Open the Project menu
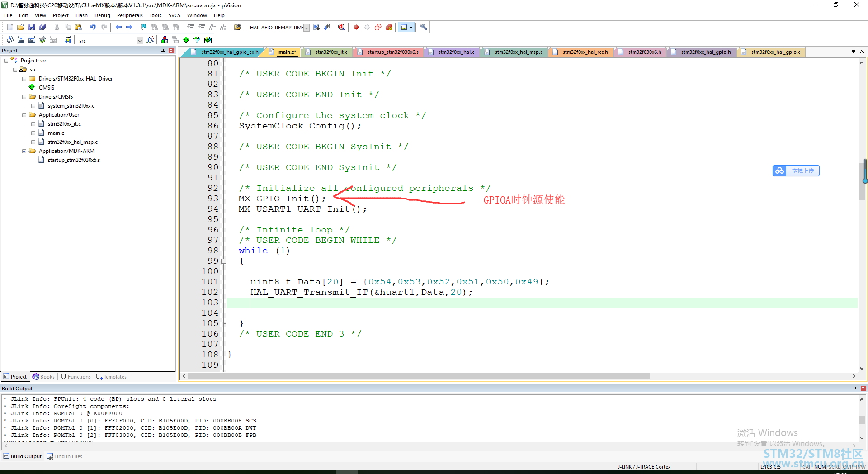The width and height of the screenshot is (868, 474). tap(61, 15)
